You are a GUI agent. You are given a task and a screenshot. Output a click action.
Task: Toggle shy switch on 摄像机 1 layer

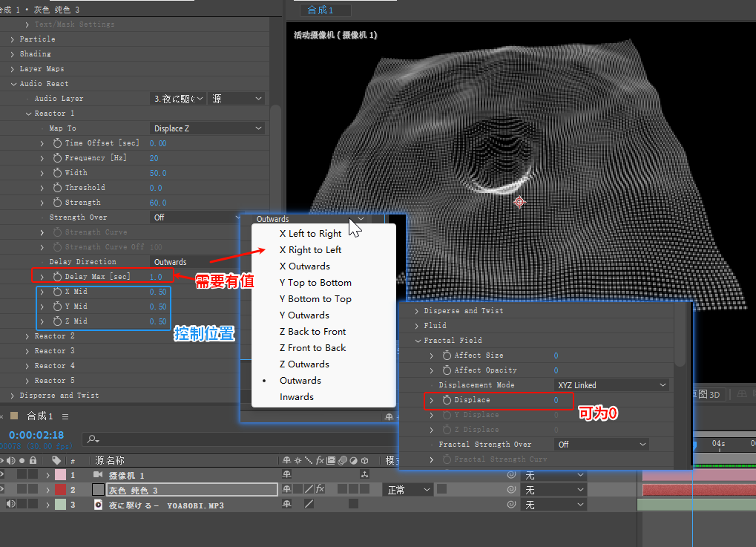coord(287,475)
